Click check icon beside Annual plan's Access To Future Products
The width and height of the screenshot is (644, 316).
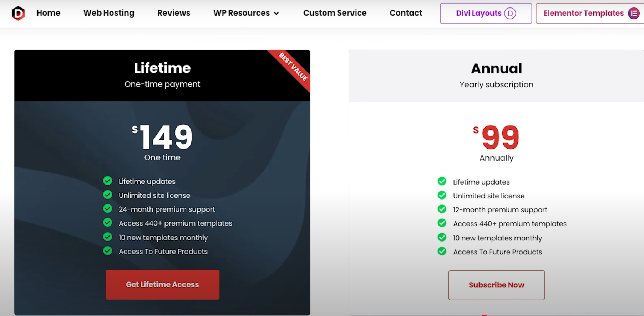pos(442,252)
